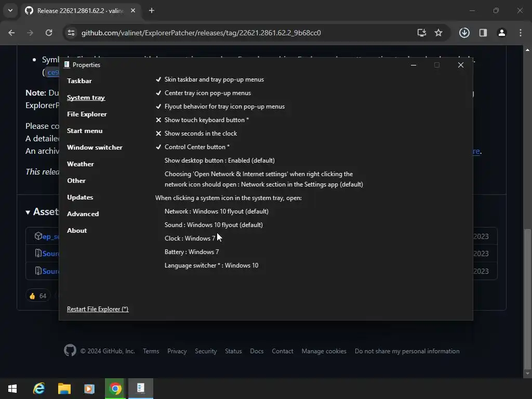Go to the Advanced section
The height and width of the screenshot is (399, 532).
pyautogui.click(x=83, y=214)
